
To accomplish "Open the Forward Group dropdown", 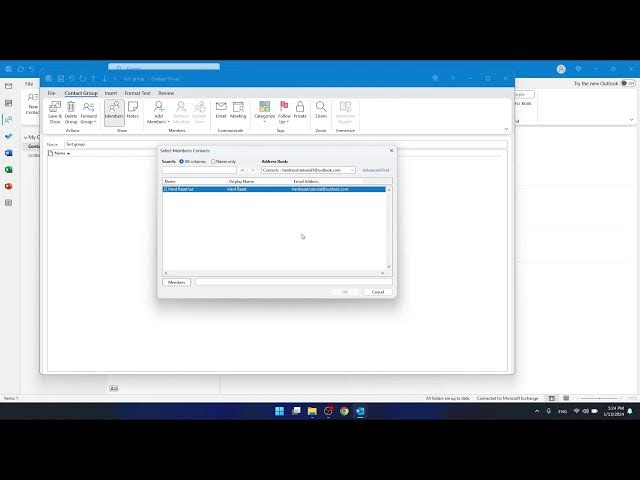I will click(x=88, y=113).
